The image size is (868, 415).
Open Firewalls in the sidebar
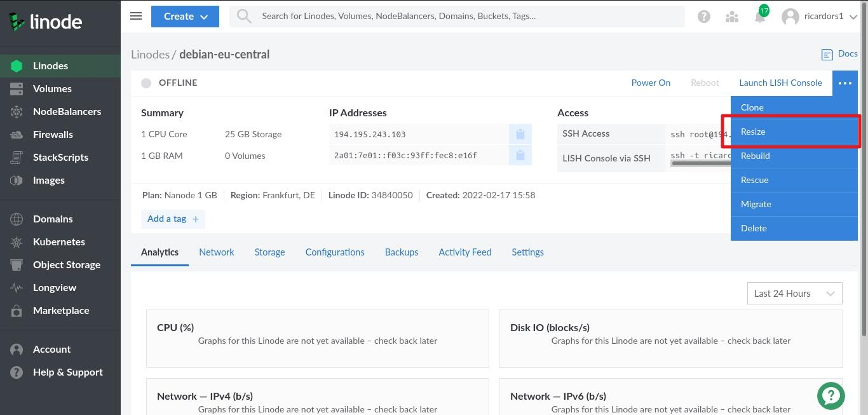click(x=60, y=135)
